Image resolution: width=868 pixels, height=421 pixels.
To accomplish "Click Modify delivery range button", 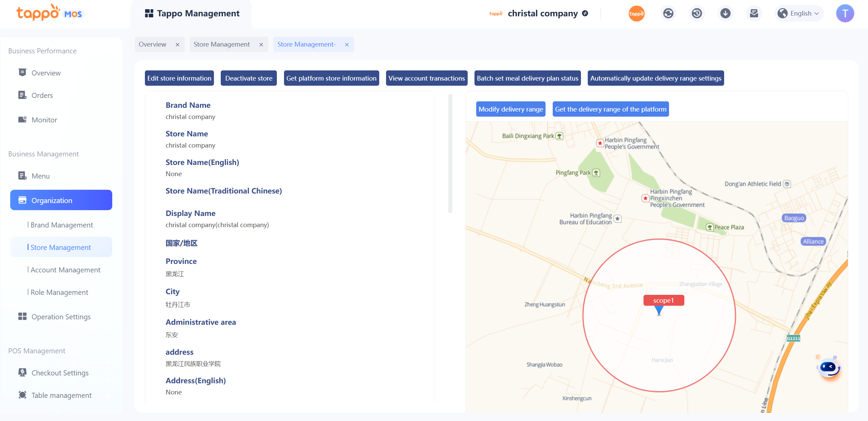I will 511,109.
